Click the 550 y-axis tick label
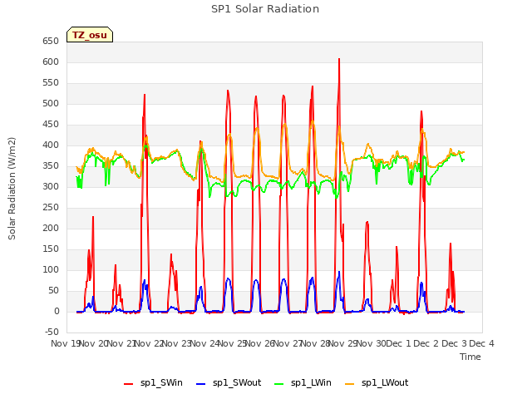 click(51, 83)
